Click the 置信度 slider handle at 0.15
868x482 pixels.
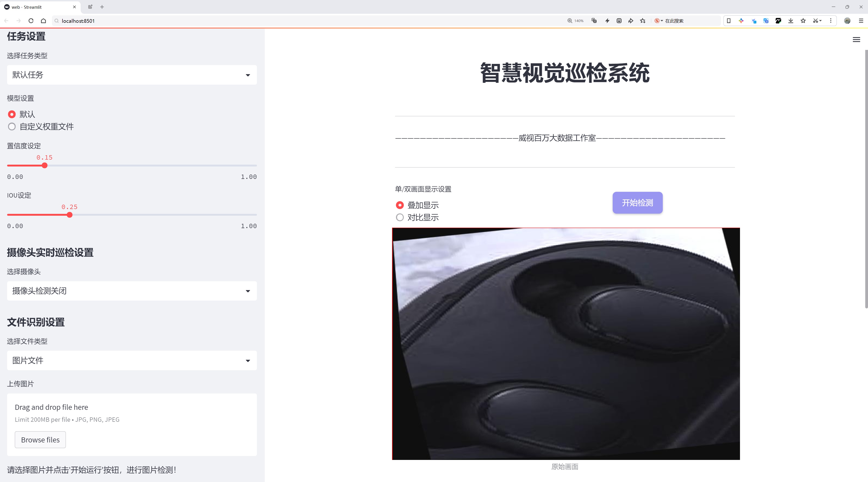point(45,166)
